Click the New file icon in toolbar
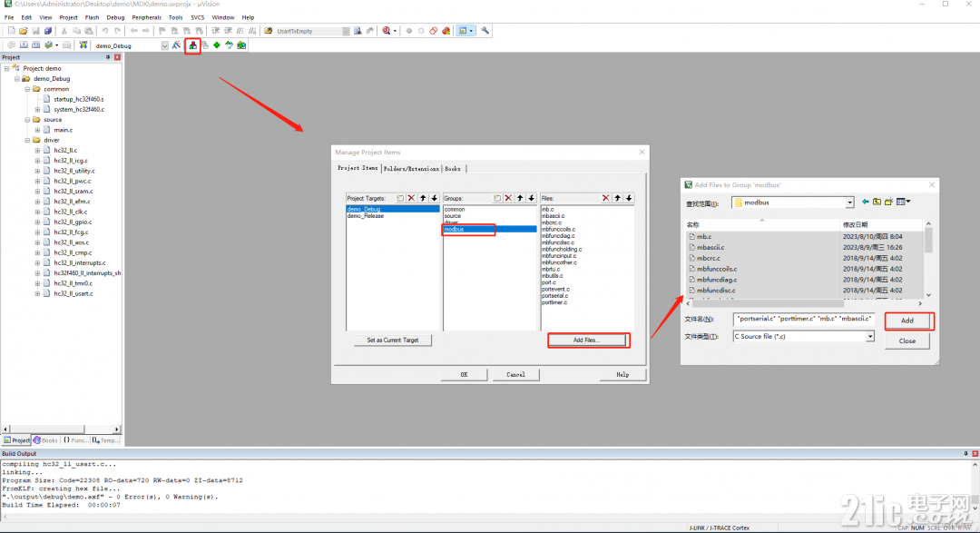 [x=11, y=31]
